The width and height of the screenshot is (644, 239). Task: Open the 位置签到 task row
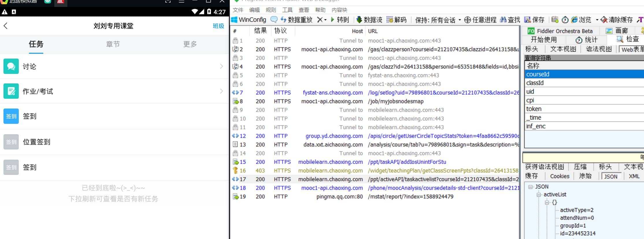click(114, 142)
